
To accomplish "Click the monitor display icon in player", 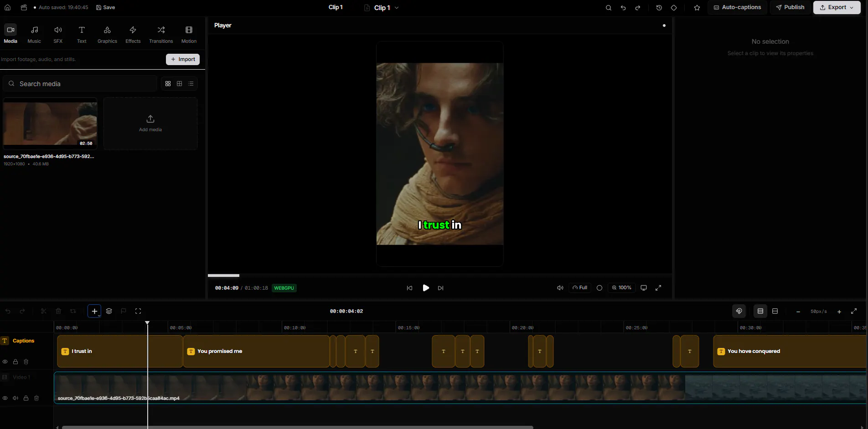I will click(x=644, y=288).
